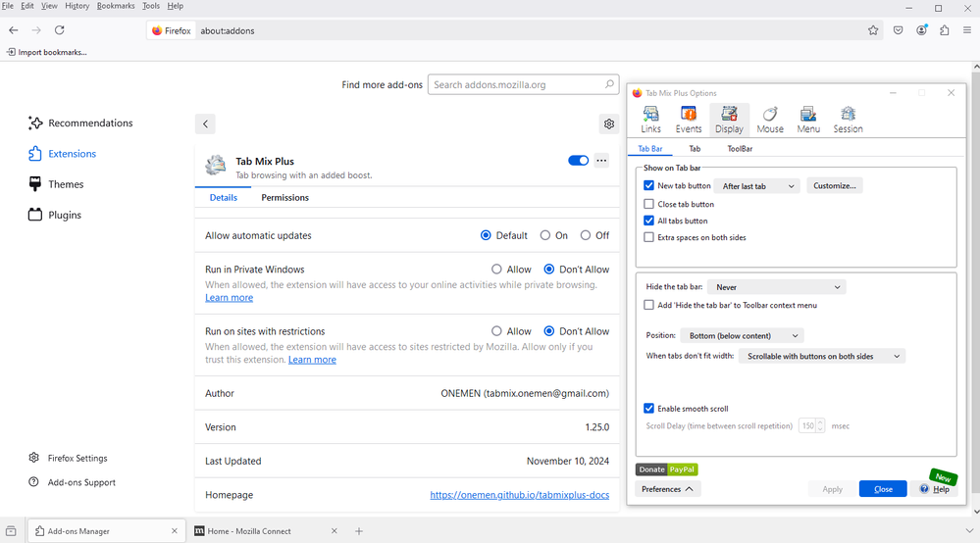Open the Session options panel
Image resolution: width=980 pixels, height=543 pixels.
848,120
